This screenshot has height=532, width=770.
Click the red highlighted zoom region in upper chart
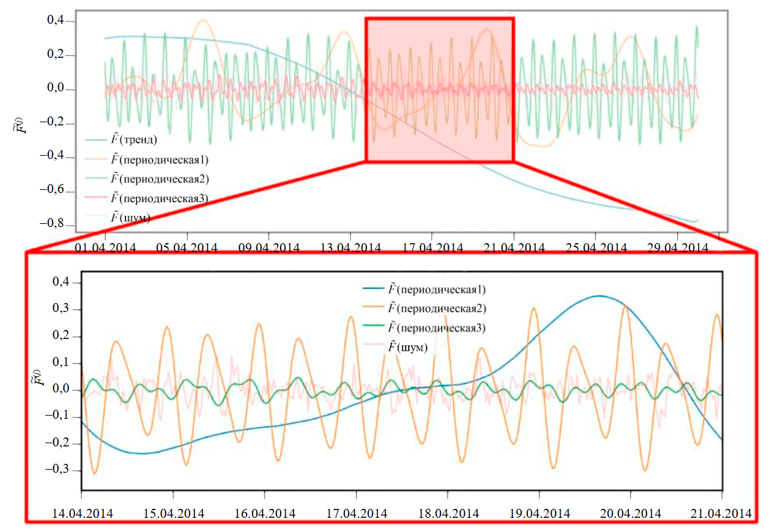click(x=440, y=89)
